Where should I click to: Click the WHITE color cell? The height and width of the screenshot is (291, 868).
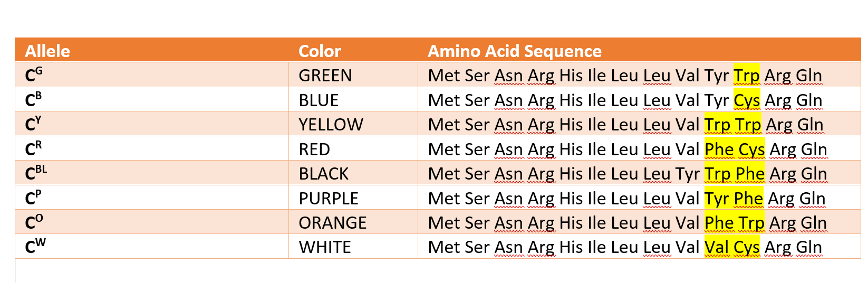pyautogui.click(x=324, y=247)
